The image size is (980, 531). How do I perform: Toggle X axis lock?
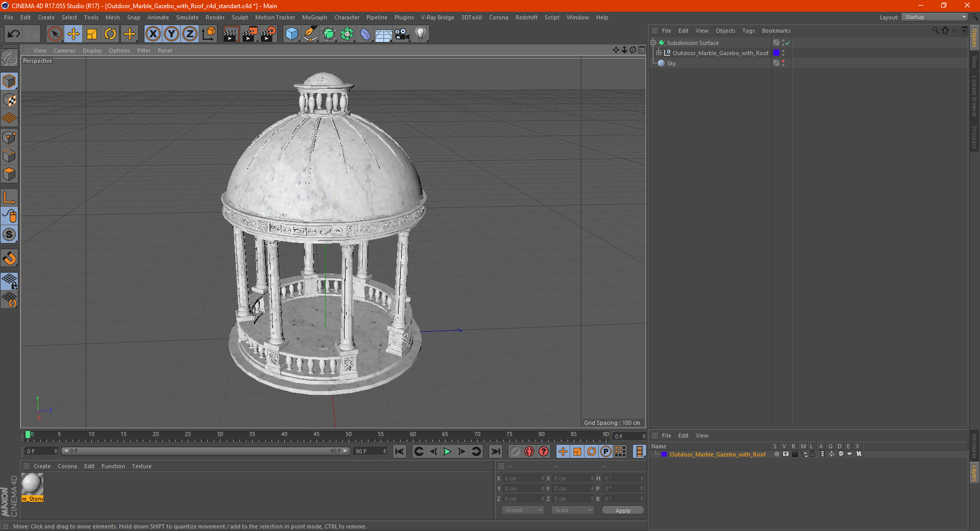[x=153, y=34]
